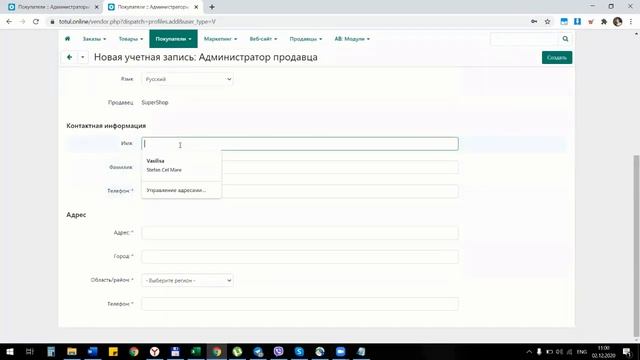Open Task View in the taskbar
640x360 pixels.
30,351
